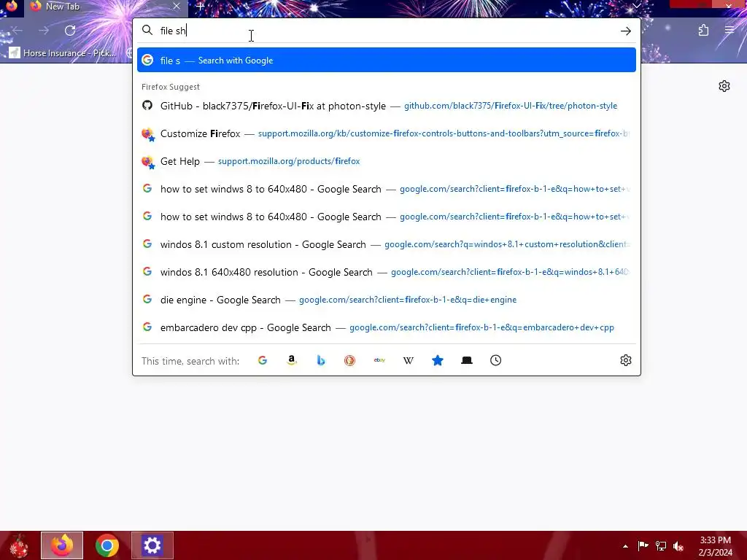This screenshot has width=747, height=560.
Task: Open first 'how to set windws 8 to 640x480' result
Action: (387, 189)
